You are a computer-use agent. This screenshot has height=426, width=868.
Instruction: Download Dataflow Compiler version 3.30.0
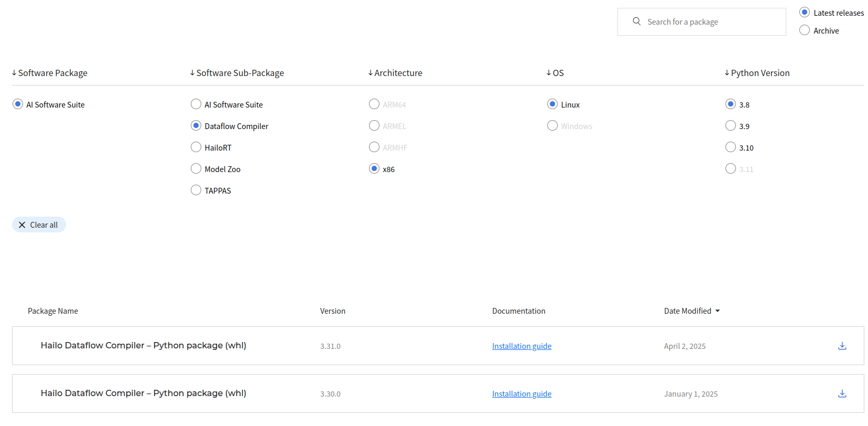pos(842,393)
